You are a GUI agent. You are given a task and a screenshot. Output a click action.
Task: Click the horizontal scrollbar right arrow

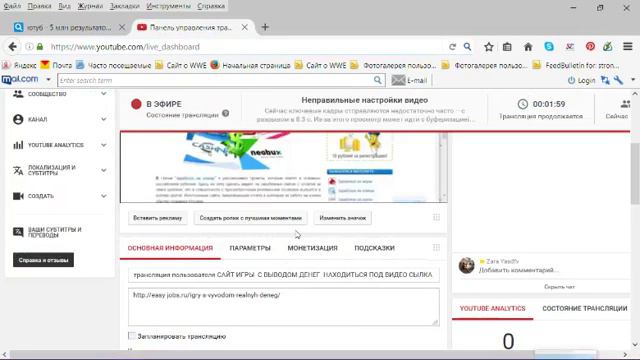tap(625, 355)
